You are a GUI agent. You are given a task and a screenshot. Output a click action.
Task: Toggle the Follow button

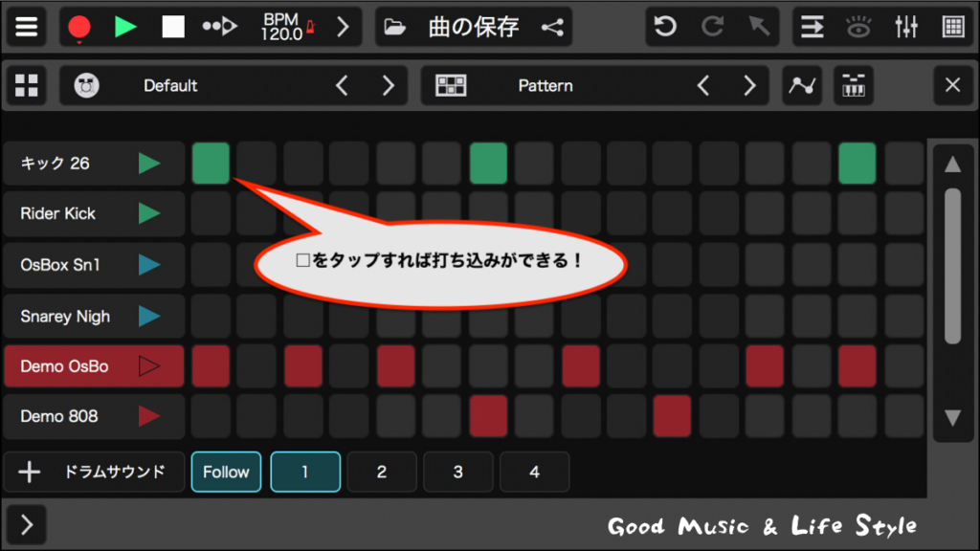pyautogui.click(x=226, y=472)
